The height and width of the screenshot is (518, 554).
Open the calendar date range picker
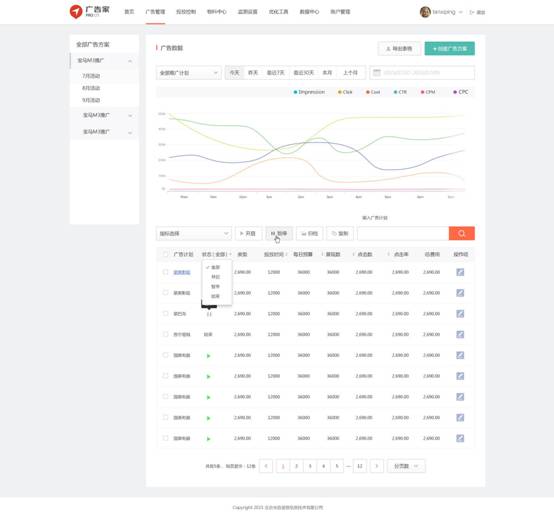(422, 73)
